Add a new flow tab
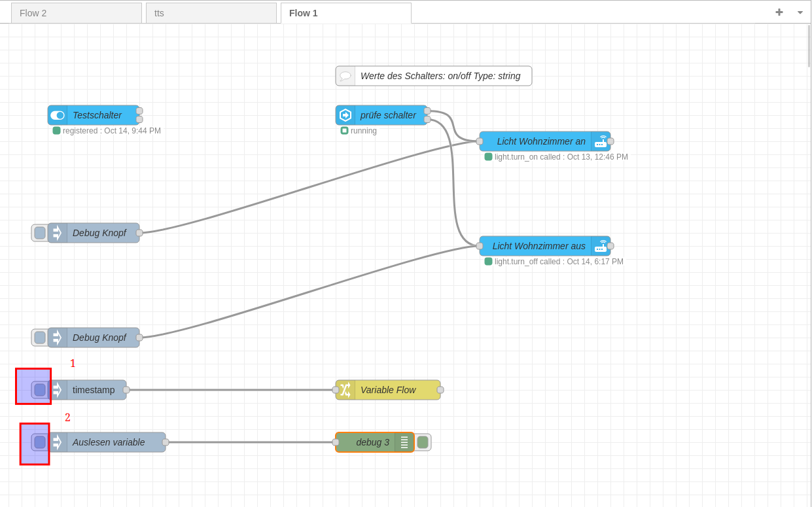The width and height of the screenshot is (812, 507). coord(779,12)
